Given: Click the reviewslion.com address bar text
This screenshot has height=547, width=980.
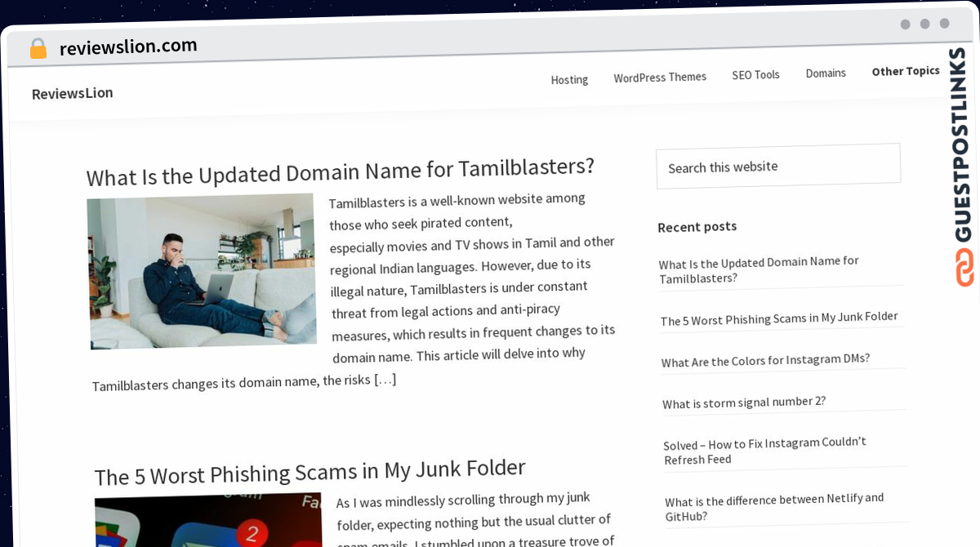Looking at the screenshot, I should click(128, 47).
